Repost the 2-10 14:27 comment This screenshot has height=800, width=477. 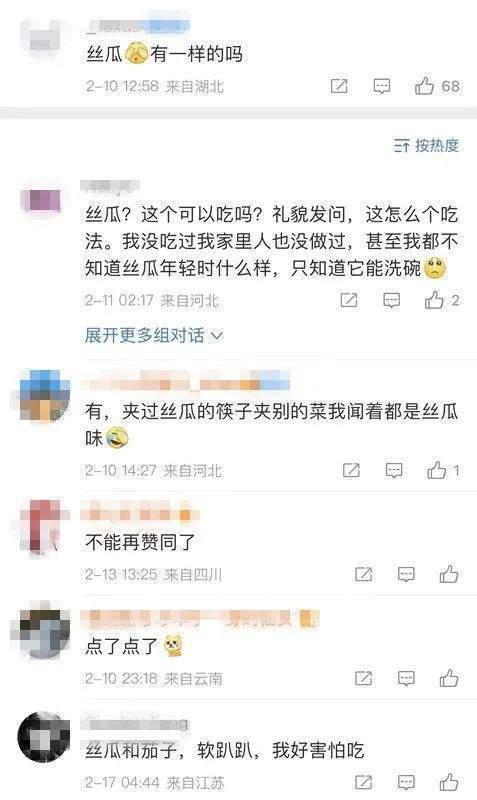click(352, 470)
